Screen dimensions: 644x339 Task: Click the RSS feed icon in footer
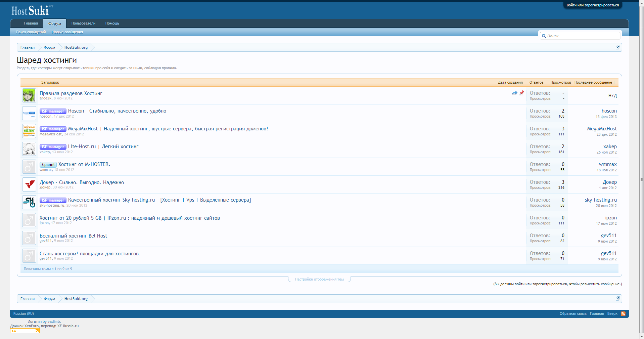click(623, 314)
